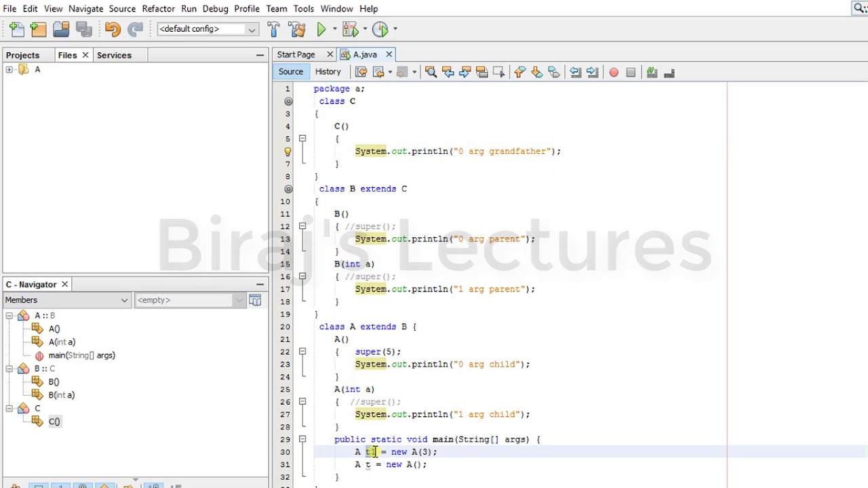868x488 pixels.
Task: Close the A.java editor tab
Action: click(x=389, y=54)
